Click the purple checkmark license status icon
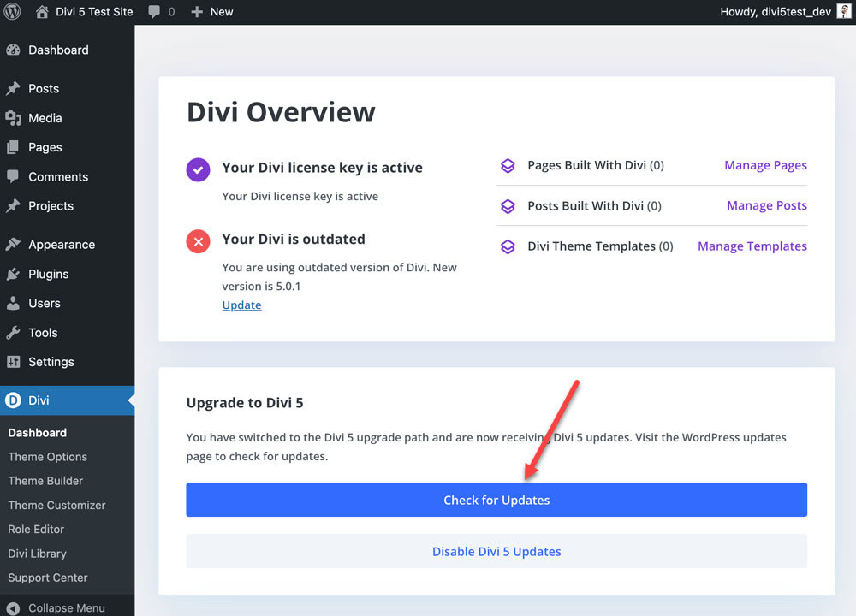Screen dimensions: 856x616 tap(199, 169)
